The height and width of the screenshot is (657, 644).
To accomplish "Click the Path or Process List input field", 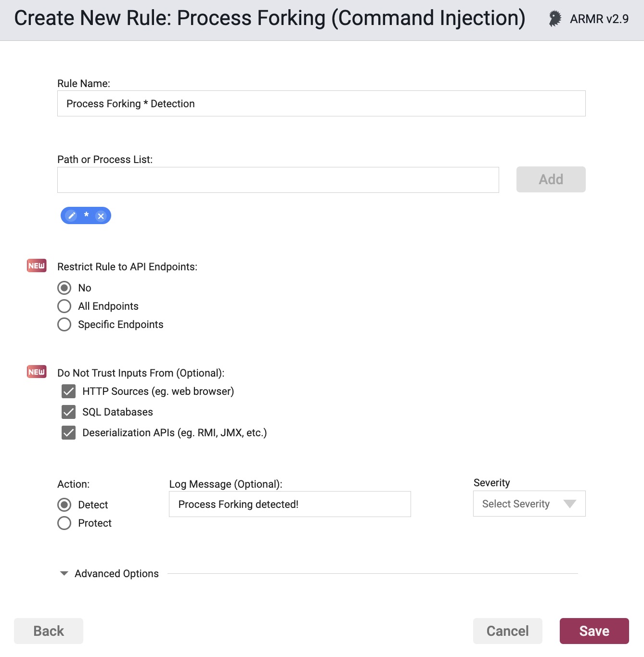I will [x=278, y=180].
